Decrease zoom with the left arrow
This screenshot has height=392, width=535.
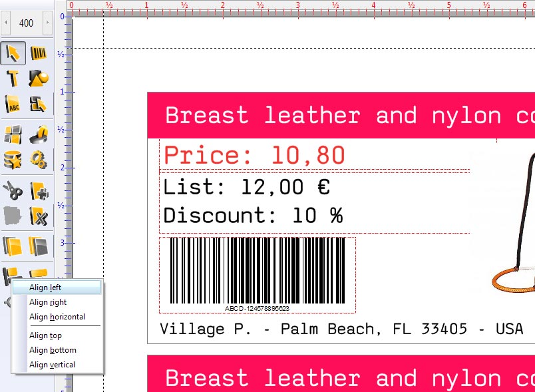pos(6,23)
